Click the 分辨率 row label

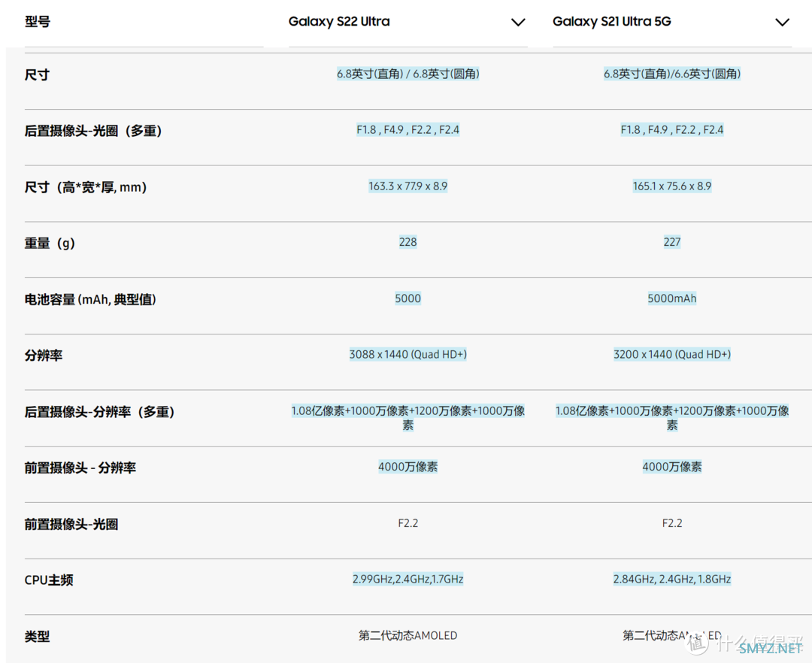coord(44,356)
